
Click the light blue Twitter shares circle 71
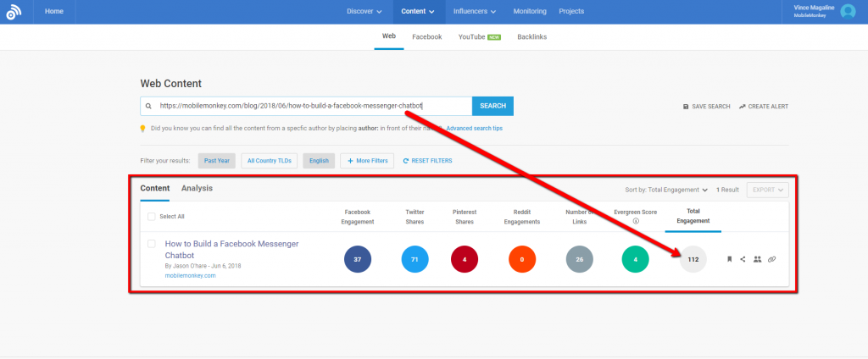click(415, 259)
